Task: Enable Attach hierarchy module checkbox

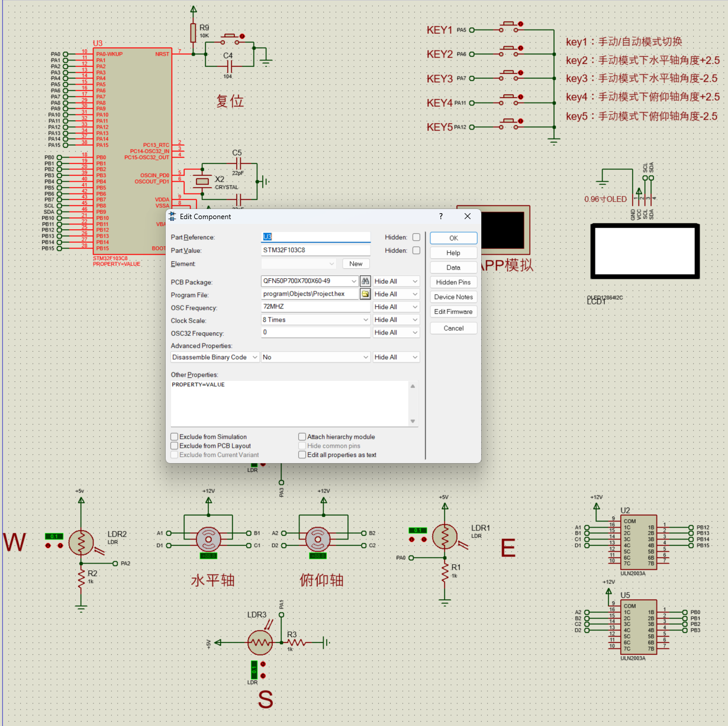Action: 302,436
